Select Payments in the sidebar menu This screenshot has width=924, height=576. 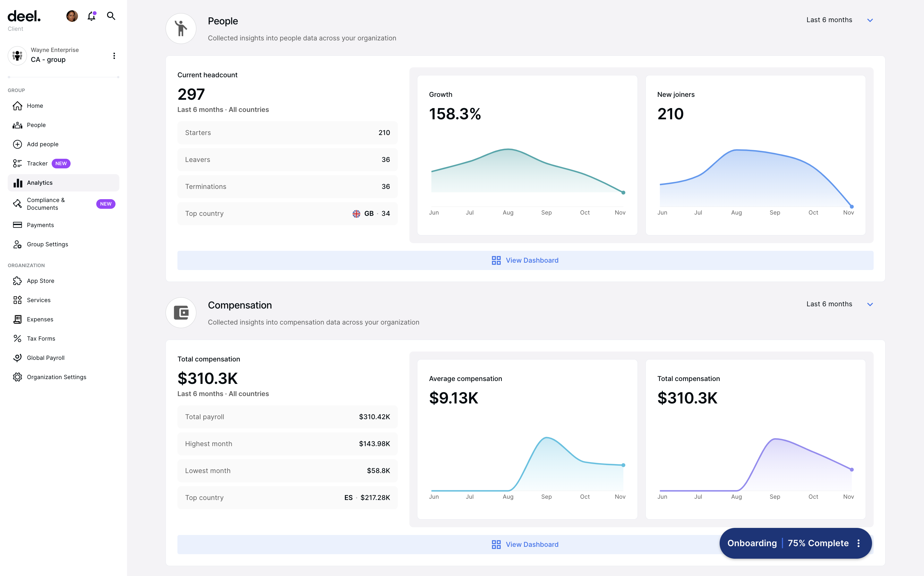coord(40,225)
